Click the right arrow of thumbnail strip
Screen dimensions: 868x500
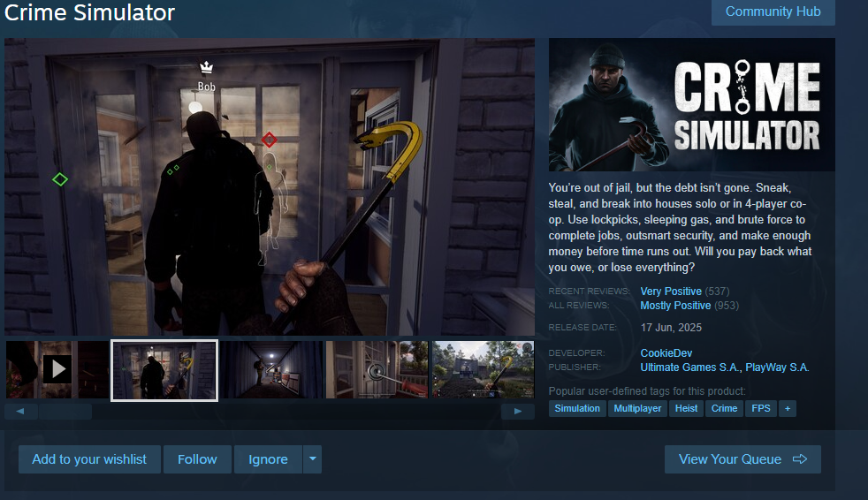pyautogui.click(x=518, y=411)
